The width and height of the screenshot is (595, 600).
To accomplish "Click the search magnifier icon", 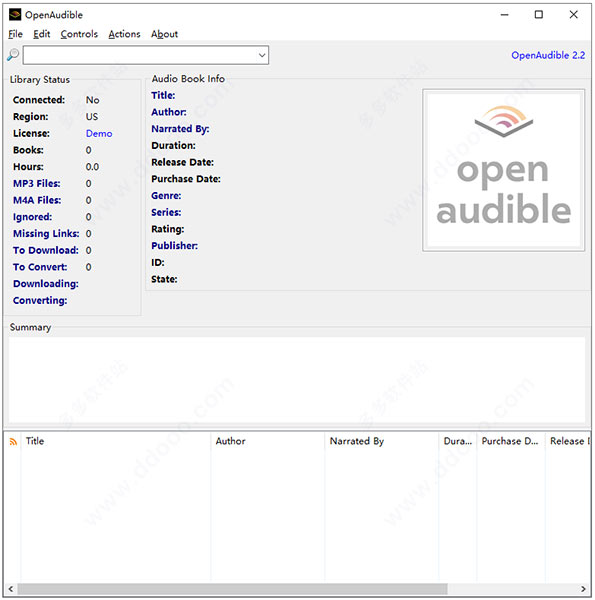I will [13, 55].
